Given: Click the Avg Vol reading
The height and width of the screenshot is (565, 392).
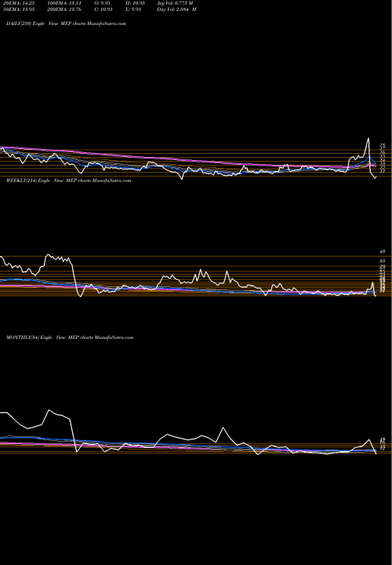Looking at the screenshot, I should 175,3.
